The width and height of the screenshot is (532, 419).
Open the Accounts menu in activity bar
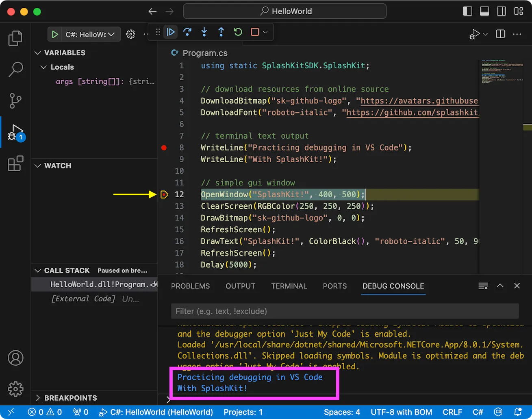pos(15,358)
